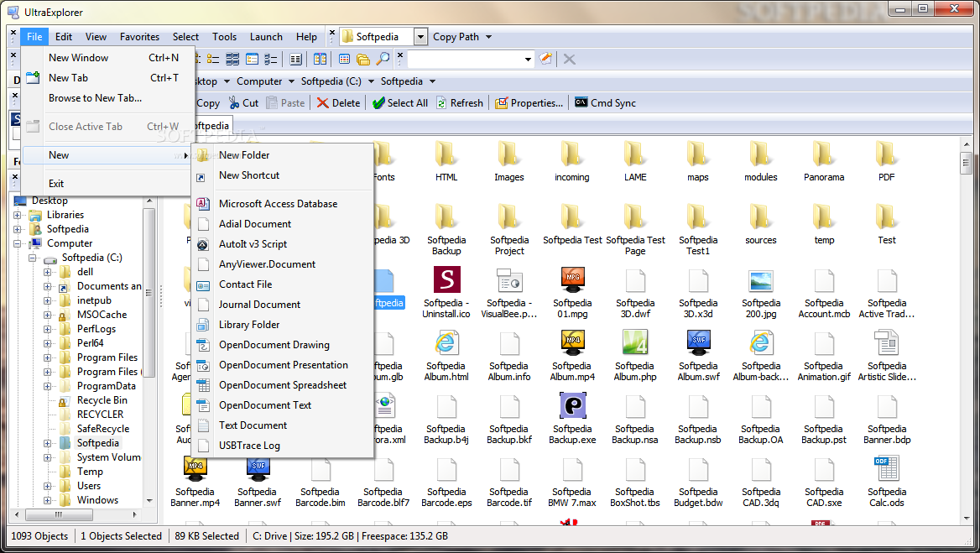
Task: Select Softpedia 200.jpg image icon
Action: pyautogui.click(x=761, y=281)
